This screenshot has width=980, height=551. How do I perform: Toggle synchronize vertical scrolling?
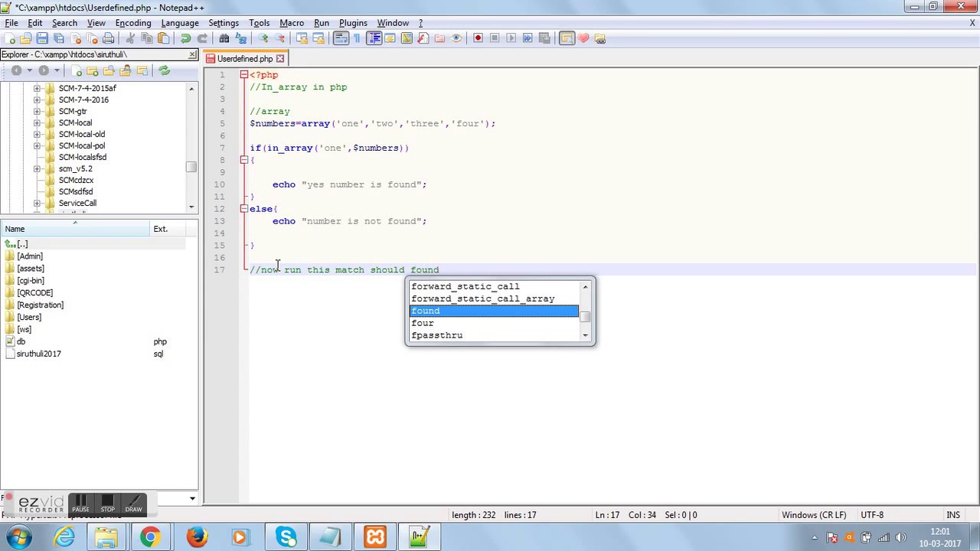301,38
